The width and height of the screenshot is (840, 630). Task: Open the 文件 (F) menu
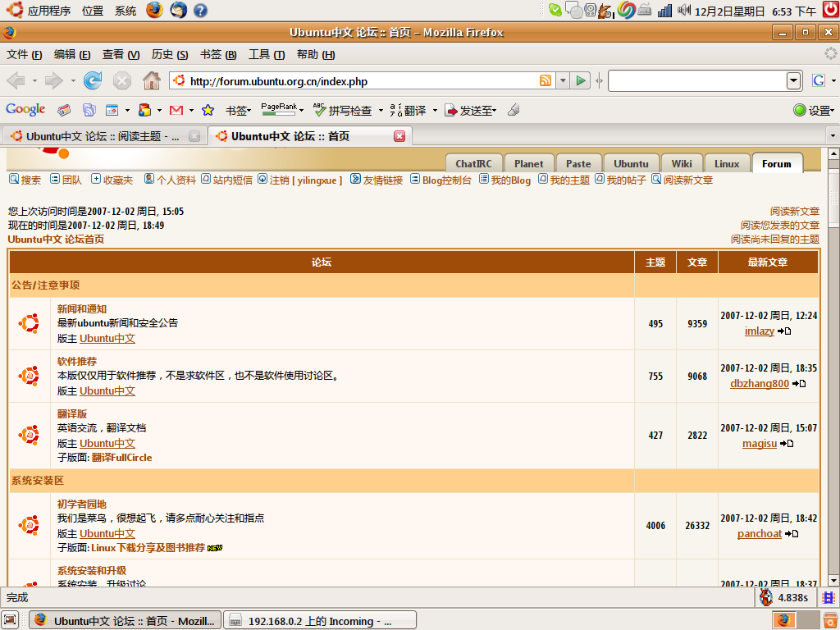click(x=24, y=55)
